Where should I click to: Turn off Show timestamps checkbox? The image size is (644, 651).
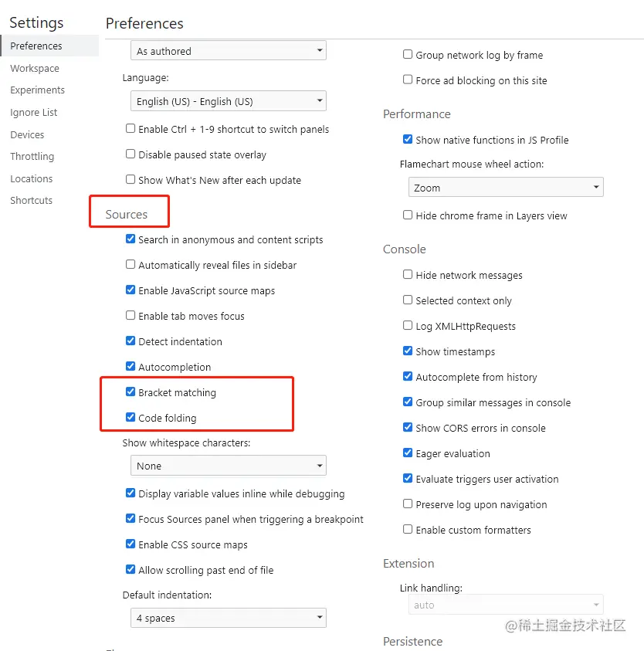(408, 351)
